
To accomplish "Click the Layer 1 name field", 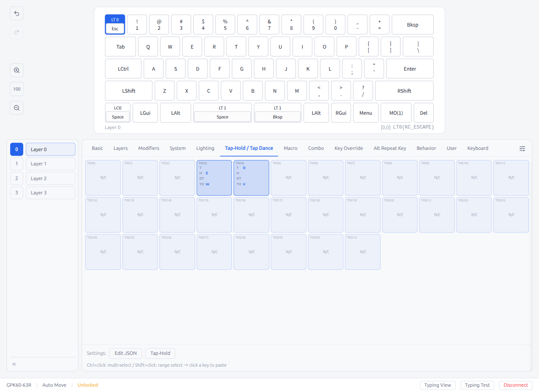I will tap(50, 163).
